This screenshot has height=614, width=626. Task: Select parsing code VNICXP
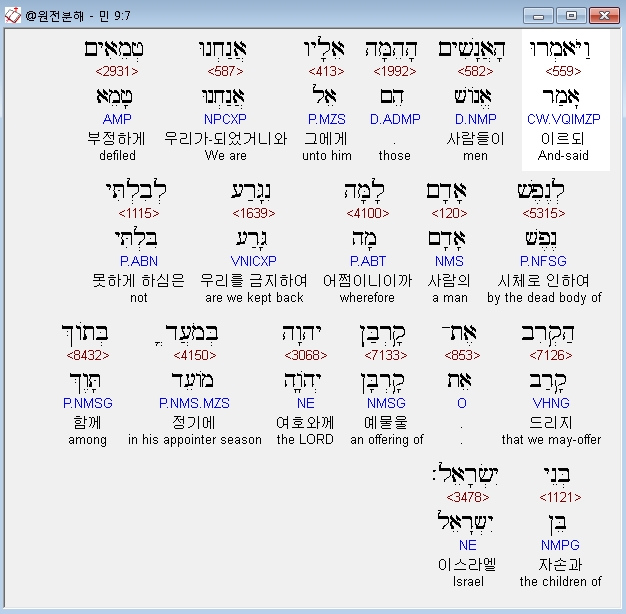pos(254,261)
